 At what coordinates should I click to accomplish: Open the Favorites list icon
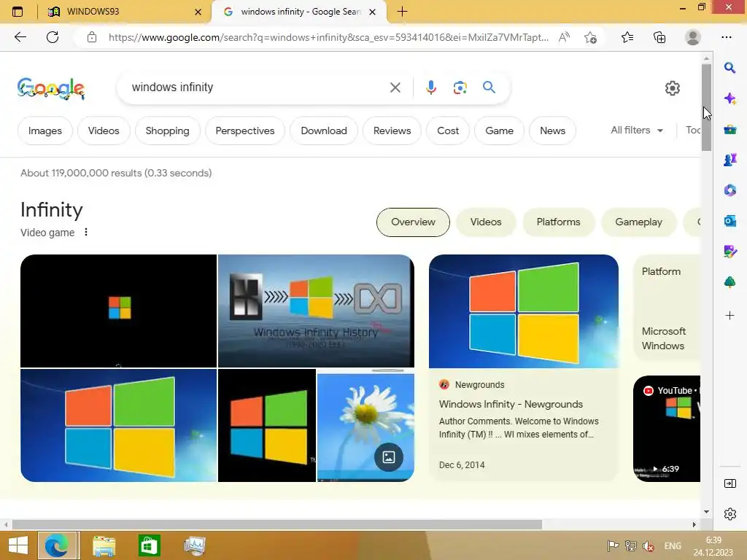coord(627,37)
